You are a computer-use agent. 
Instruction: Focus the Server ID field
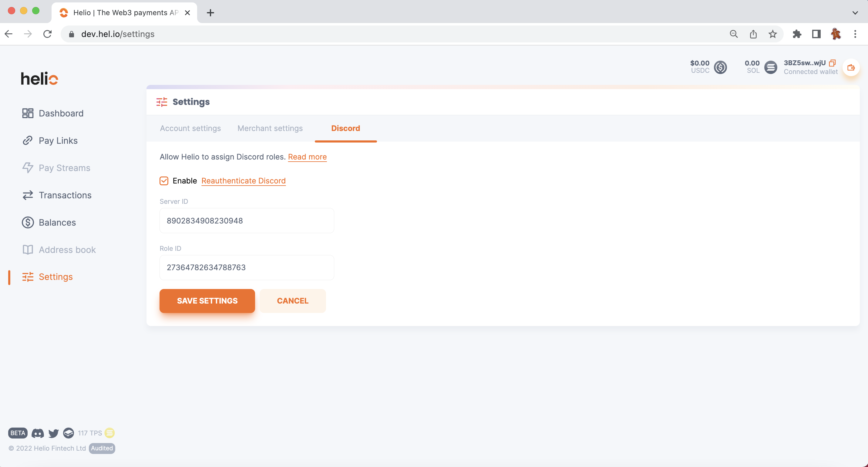[x=247, y=221]
